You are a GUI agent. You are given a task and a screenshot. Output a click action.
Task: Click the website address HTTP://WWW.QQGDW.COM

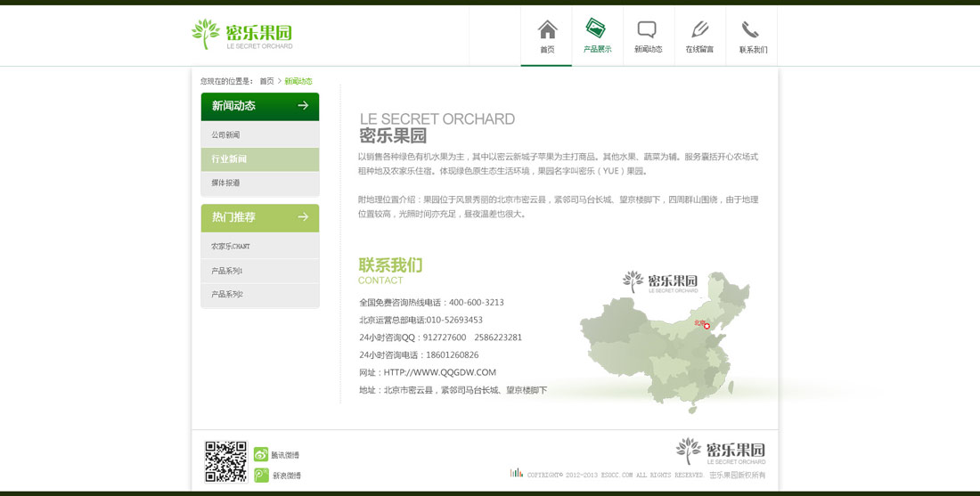tap(439, 372)
